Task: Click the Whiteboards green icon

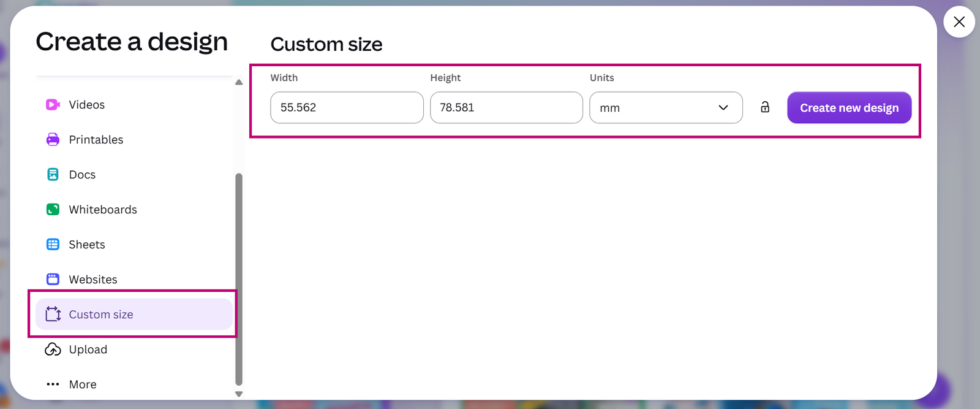Action: tap(53, 210)
